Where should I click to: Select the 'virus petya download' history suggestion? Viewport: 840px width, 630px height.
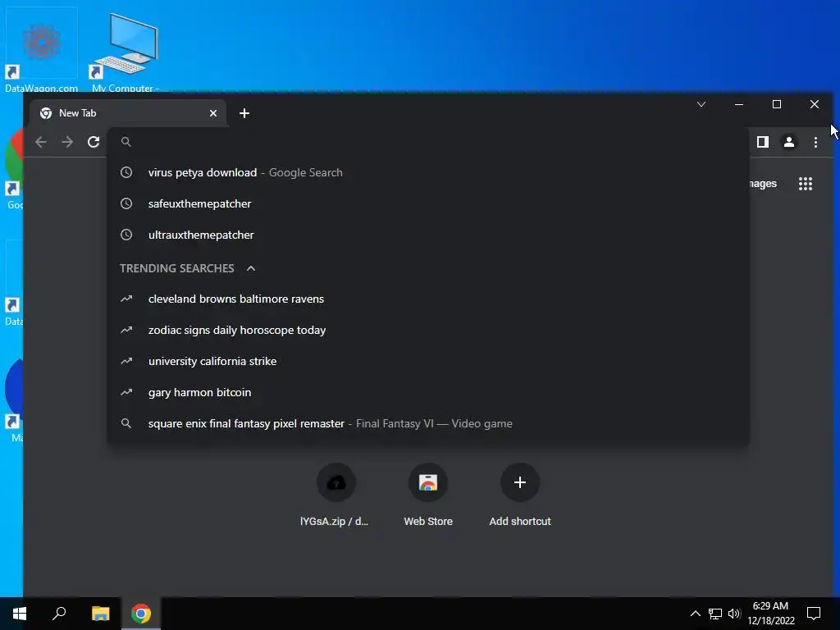(428, 172)
